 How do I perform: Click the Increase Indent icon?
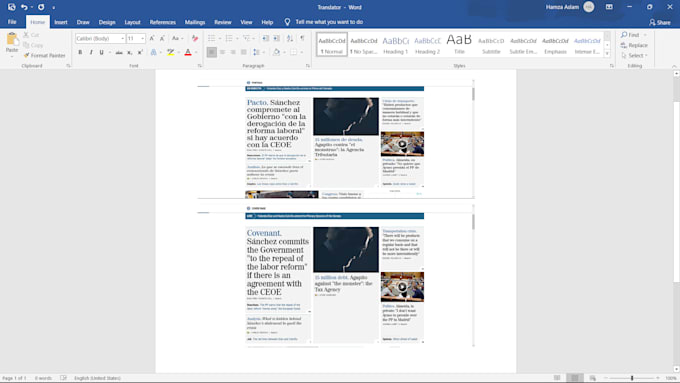pos(276,39)
